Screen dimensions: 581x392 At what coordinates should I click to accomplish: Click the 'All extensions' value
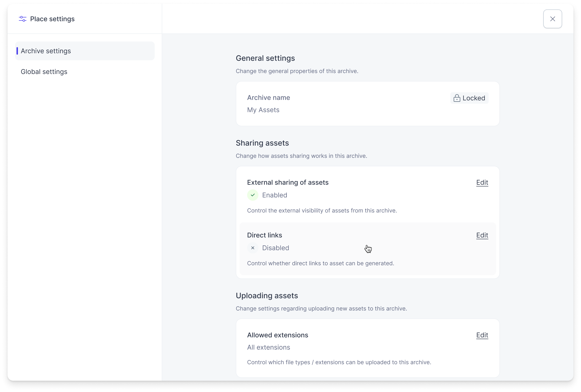click(269, 347)
